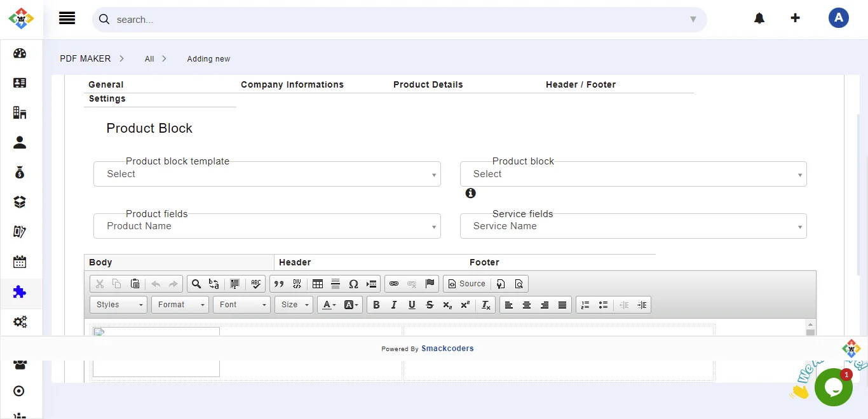Click the notifications bell icon
Screen dimensions: 868x419
click(759, 18)
